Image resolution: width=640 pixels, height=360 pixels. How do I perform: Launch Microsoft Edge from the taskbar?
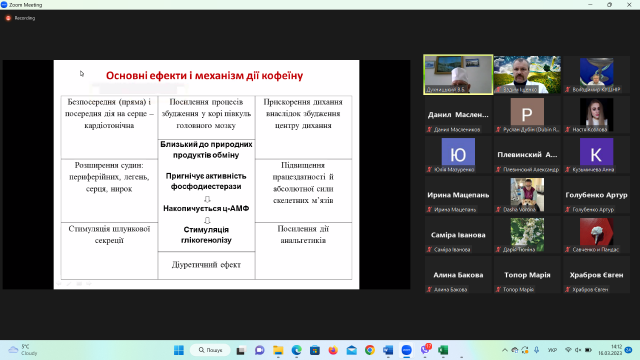pyautogui.click(x=297, y=350)
